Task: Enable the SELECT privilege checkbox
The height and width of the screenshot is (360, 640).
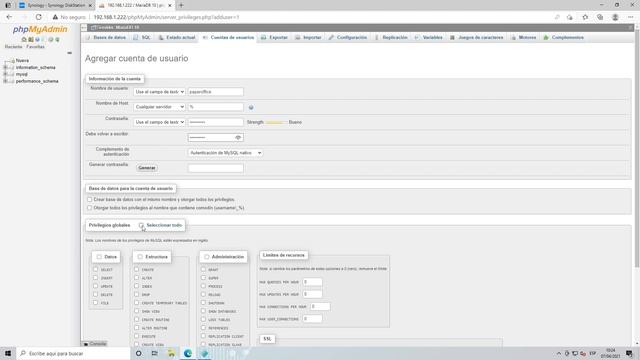Action: [x=96, y=269]
